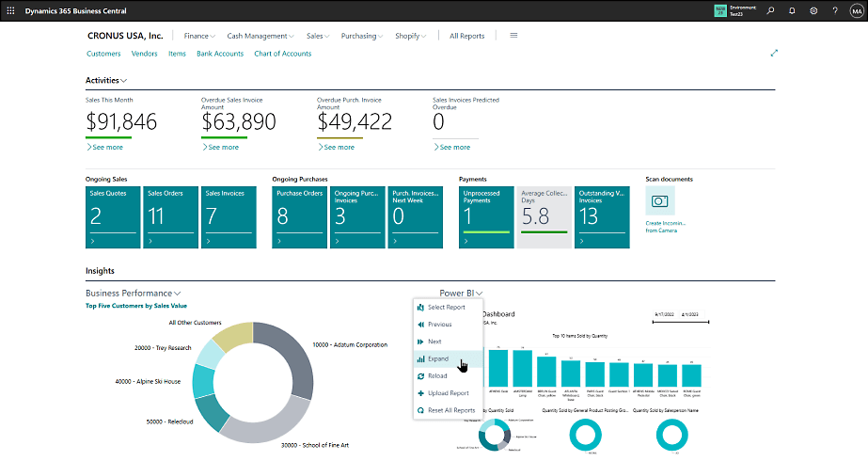Open the MA user account avatar
Image resolution: width=868 pixels, height=461 pixels.
(857, 10)
